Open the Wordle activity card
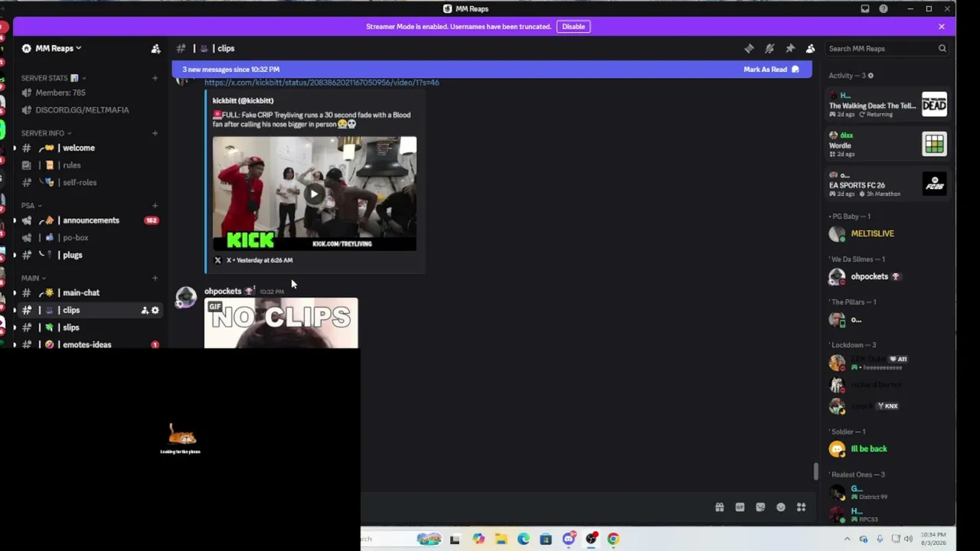980x551 pixels. [x=888, y=145]
